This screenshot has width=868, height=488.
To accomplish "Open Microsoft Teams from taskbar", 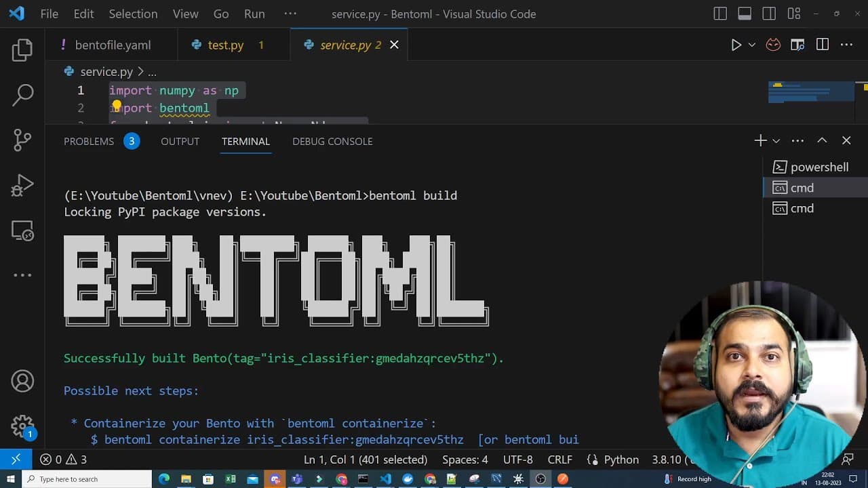I will 296,479.
